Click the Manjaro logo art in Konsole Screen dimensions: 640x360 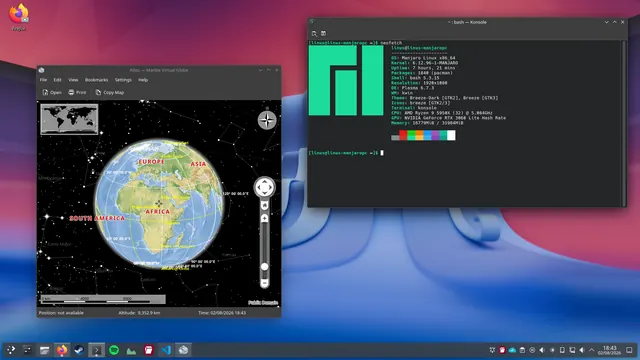click(x=346, y=80)
